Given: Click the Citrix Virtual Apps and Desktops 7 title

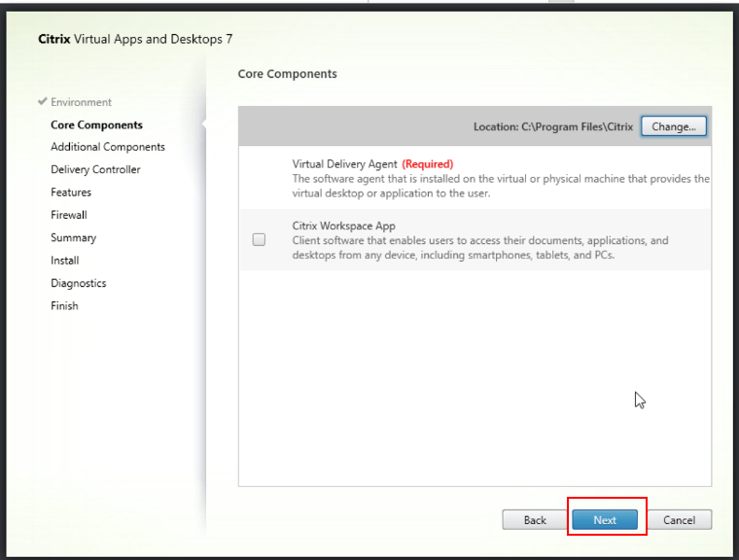Looking at the screenshot, I should (x=135, y=39).
